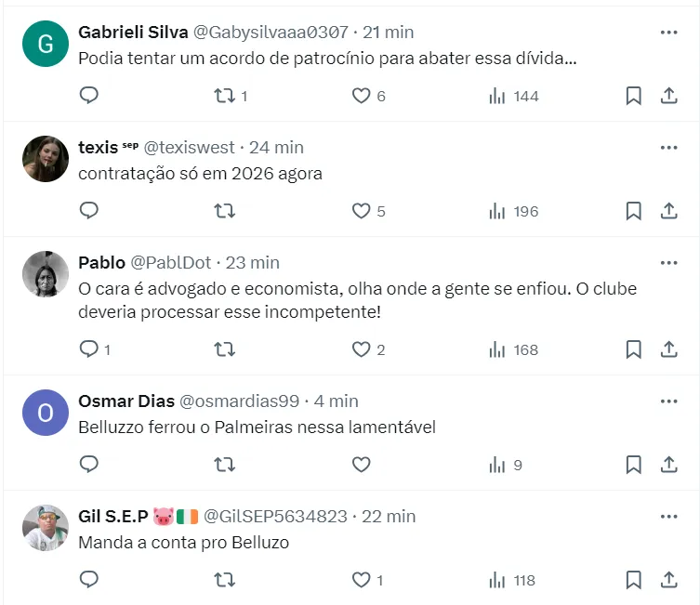Image resolution: width=700 pixels, height=605 pixels.
Task: Like Gabrieli Silva's tweet
Action: (x=361, y=96)
